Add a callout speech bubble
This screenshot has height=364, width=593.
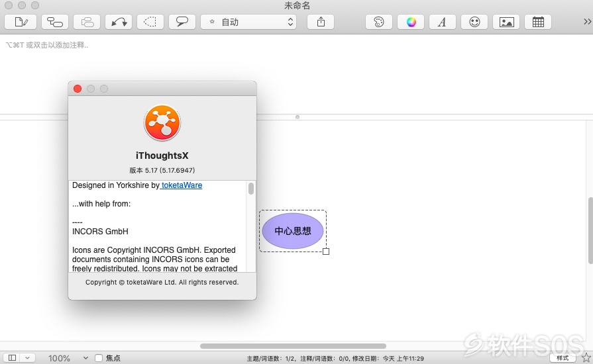coord(182,22)
